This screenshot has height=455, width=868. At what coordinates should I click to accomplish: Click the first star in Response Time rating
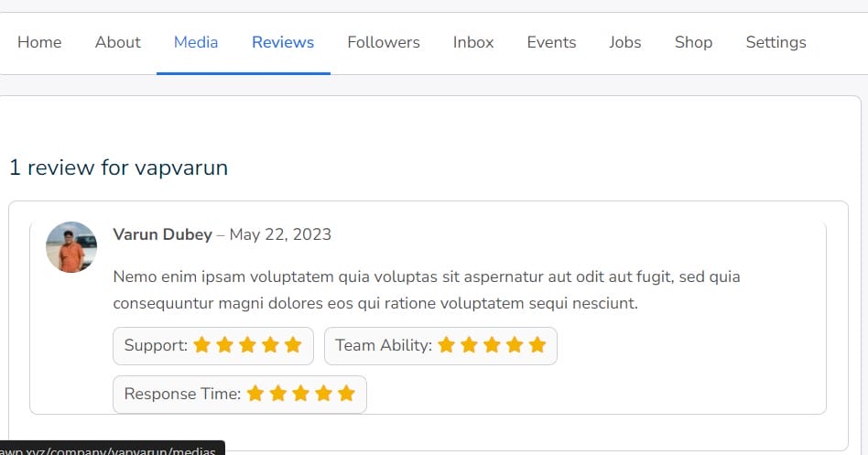pos(255,394)
